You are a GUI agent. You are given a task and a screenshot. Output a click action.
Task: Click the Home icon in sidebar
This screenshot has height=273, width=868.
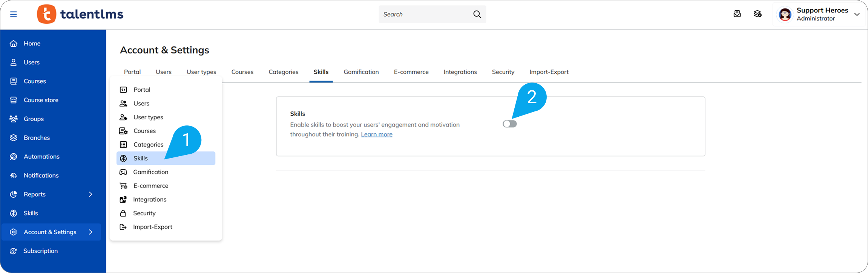[14, 43]
